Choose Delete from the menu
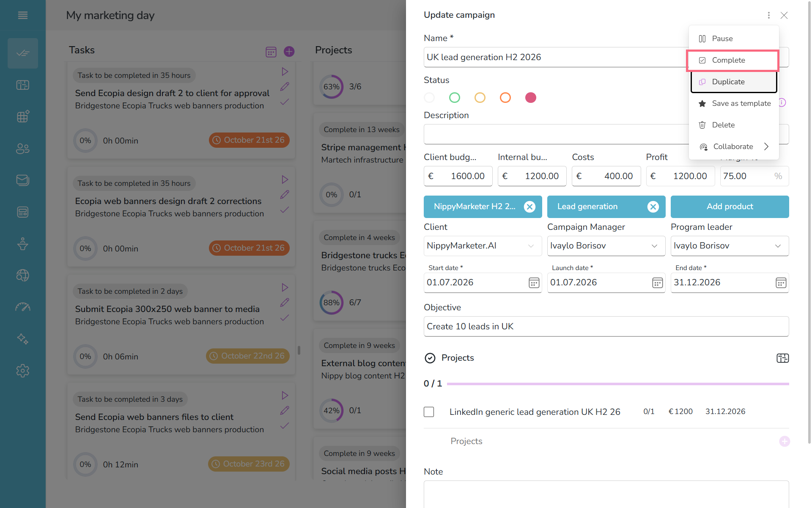This screenshot has height=508, width=812. 733,125
